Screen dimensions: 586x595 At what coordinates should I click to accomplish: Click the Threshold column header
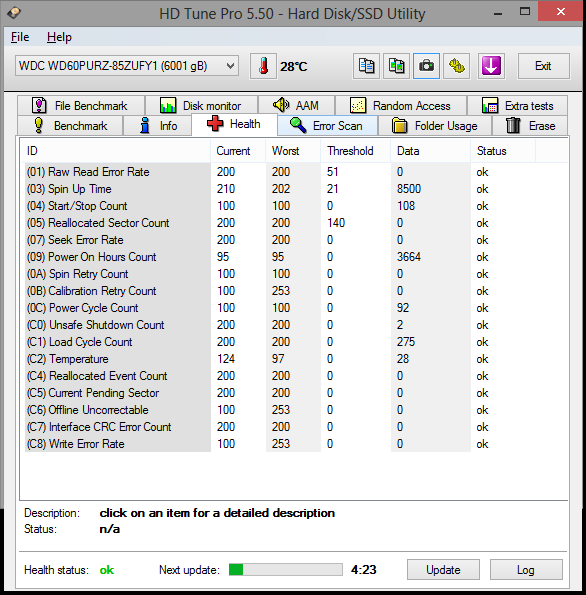pos(356,151)
